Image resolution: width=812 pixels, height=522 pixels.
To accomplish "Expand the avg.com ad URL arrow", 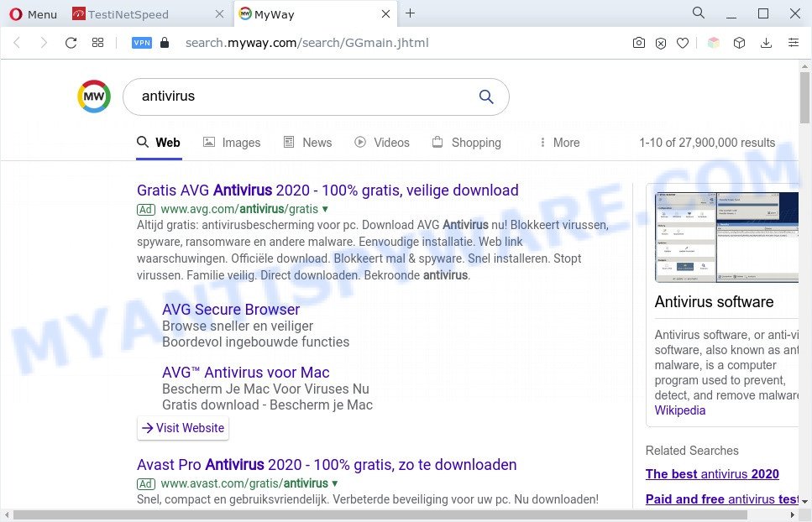I will click(325, 210).
